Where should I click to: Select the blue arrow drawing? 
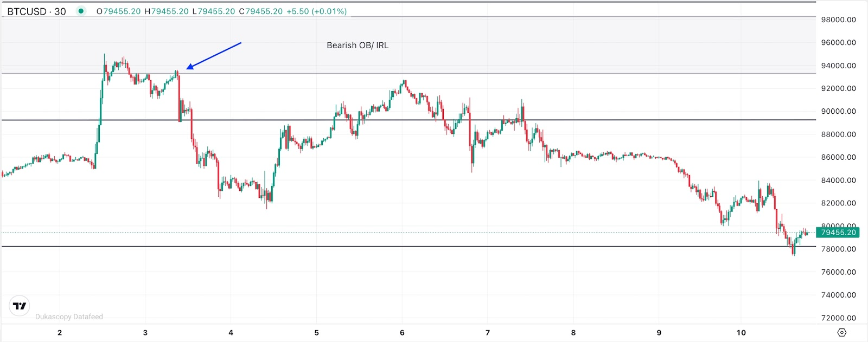214,56
